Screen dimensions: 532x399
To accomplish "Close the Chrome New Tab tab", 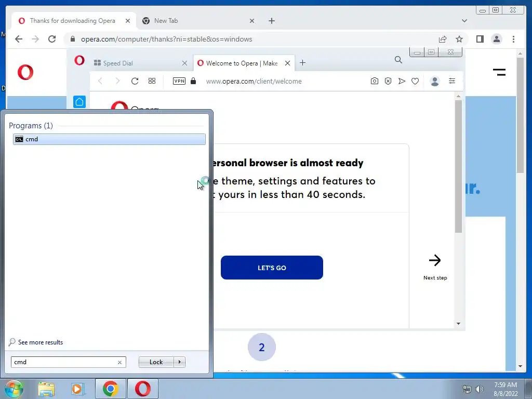I will (252, 21).
